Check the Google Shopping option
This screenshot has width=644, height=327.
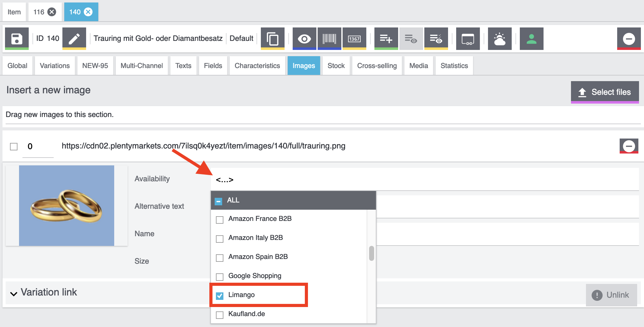pyautogui.click(x=220, y=277)
